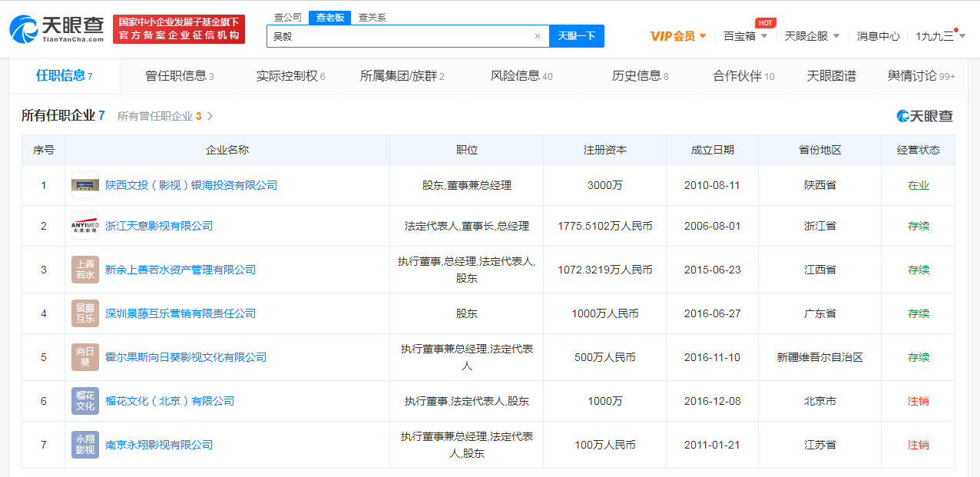Click the 上善若水 company logo icon

[x=85, y=270]
